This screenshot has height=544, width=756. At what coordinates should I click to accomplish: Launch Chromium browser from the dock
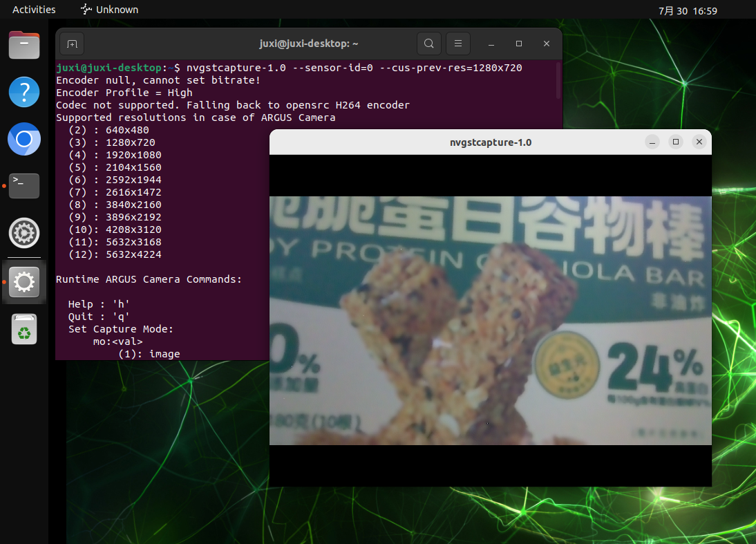[24, 139]
